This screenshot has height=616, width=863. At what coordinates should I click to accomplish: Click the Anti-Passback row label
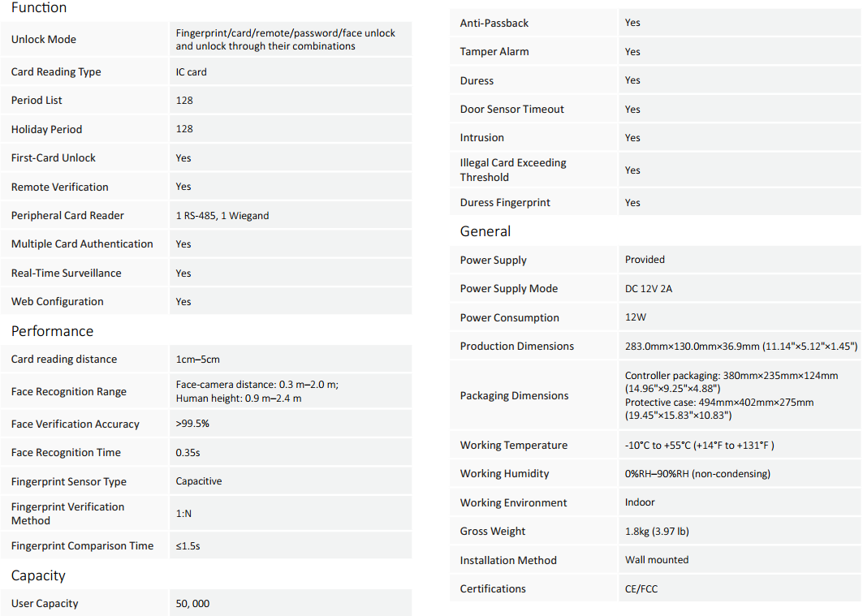tap(494, 24)
